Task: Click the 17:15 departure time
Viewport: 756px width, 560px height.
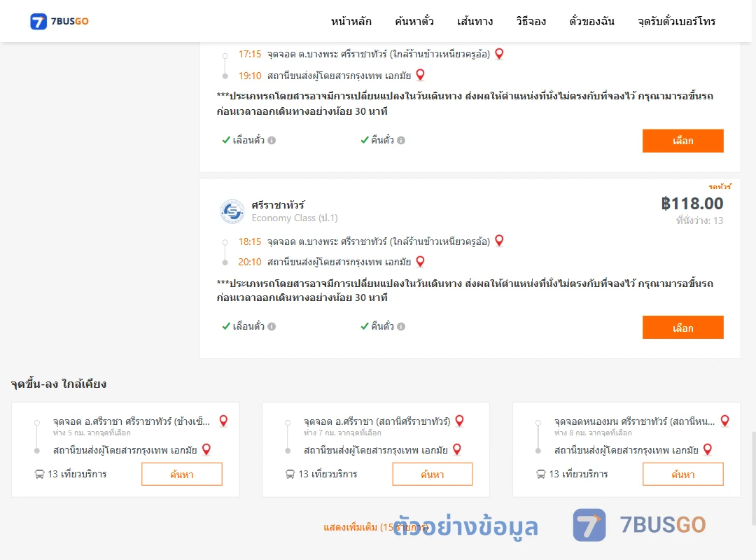Action: click(x=249, y=54)
